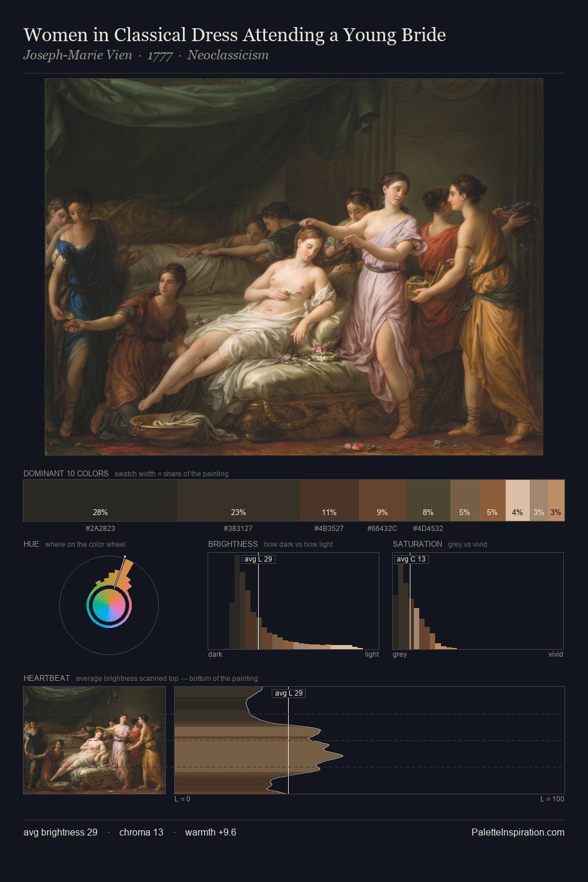Click the small heartbeat painting thumbnail
This screenshot has height=882, width=588.
pos(95,740)
